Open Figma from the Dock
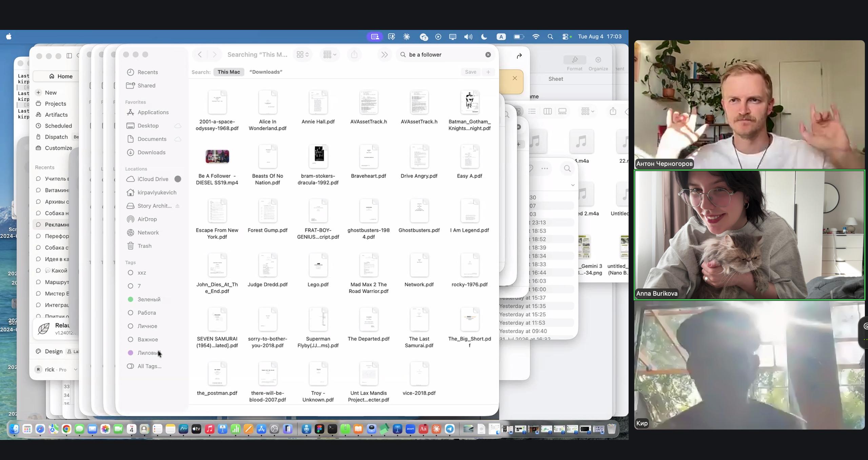The image size is (868, 460). pyautogui.click(x=319, y=429)
